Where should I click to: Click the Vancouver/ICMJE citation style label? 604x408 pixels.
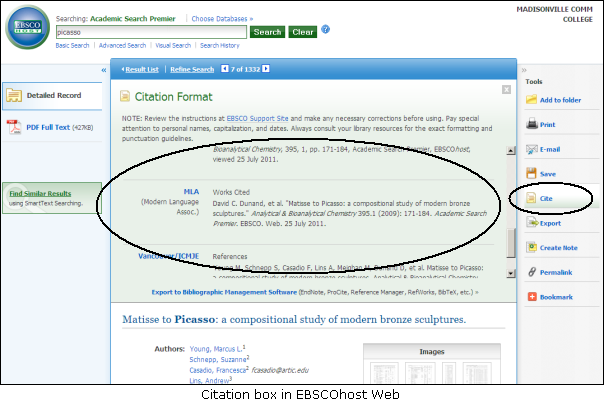[169, 256]
